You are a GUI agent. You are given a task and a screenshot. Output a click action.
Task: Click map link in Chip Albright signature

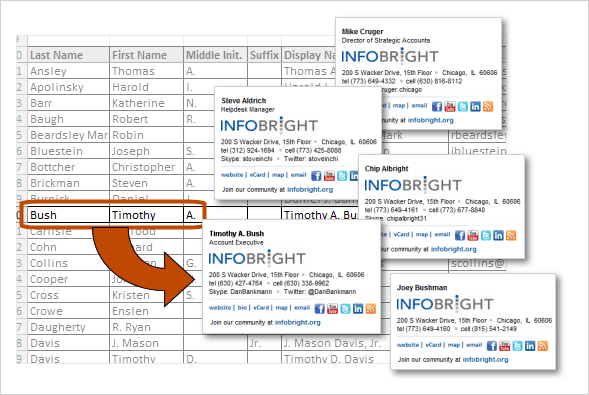(421, 235)
